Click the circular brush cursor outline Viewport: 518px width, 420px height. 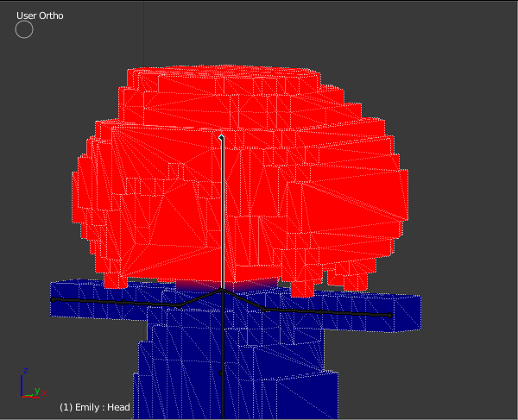point(24,29)
